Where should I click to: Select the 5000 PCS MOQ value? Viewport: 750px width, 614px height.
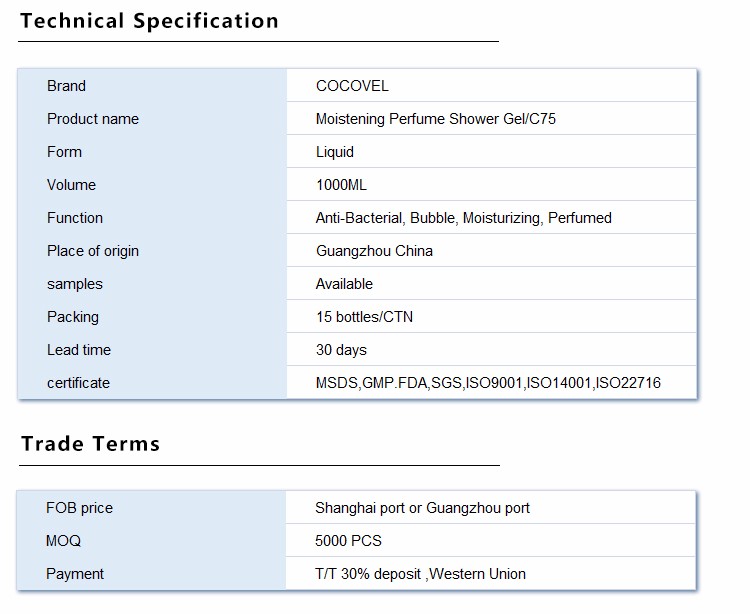coord(348,541)
